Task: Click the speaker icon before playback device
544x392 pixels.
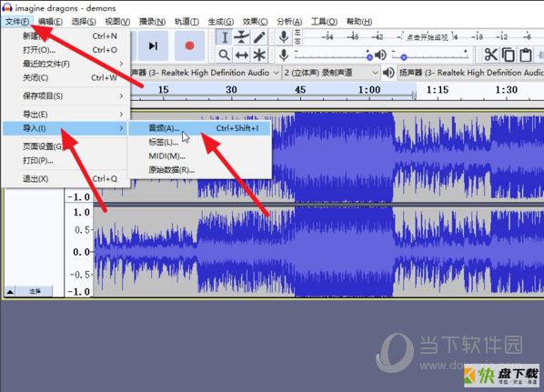Action: coord(388,73)
